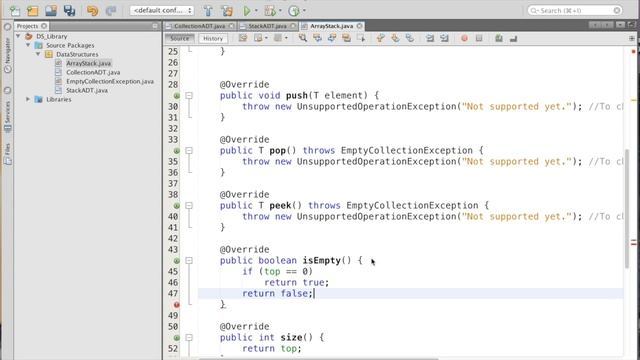Select CollectionADT.java in the project tree

[x=93, y=72]
